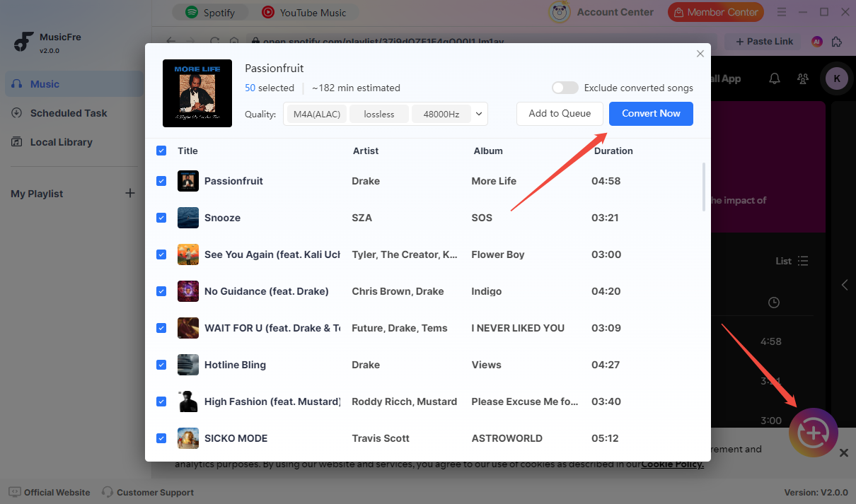Click Convert Now
Image resolution: width=856 pixels, height=504 pixels.
click(x=651, y=114)
